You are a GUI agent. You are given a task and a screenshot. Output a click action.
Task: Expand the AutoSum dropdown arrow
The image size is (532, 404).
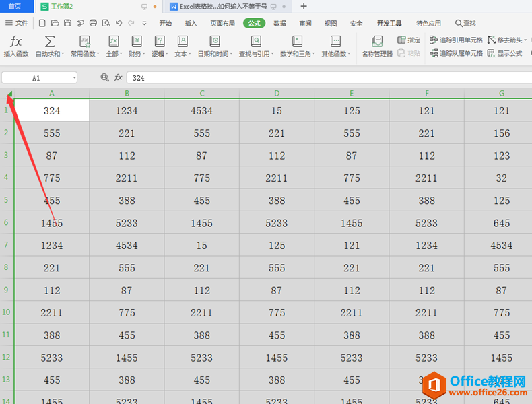click(x=63, y=54)
